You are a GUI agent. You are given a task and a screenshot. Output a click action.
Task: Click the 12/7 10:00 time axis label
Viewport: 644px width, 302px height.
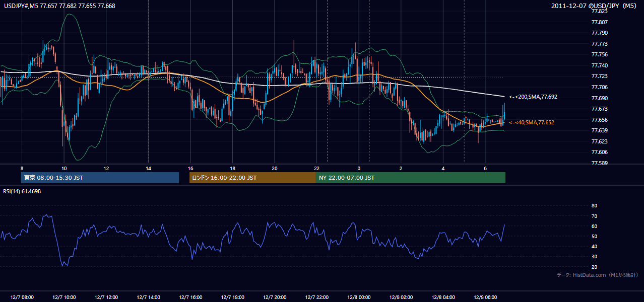point(64,297)
